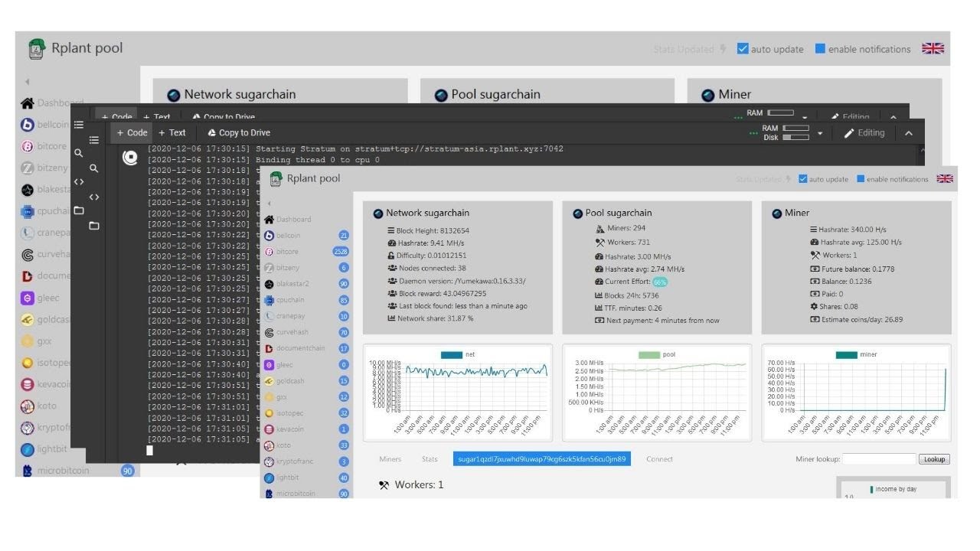Open Editing mode dropdown in front Colab
The height and width of the screenshot is (551, 980).
pos(864,133)
